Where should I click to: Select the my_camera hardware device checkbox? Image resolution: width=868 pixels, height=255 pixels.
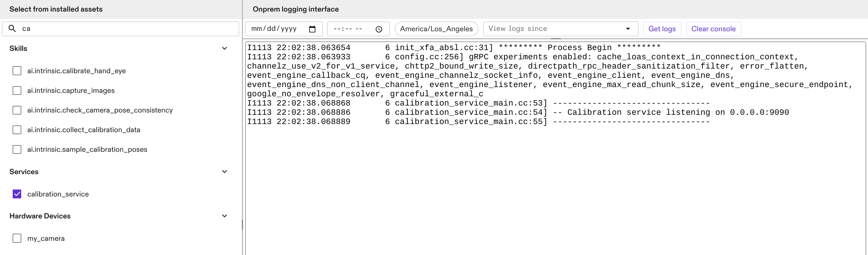tap(17, 238)
